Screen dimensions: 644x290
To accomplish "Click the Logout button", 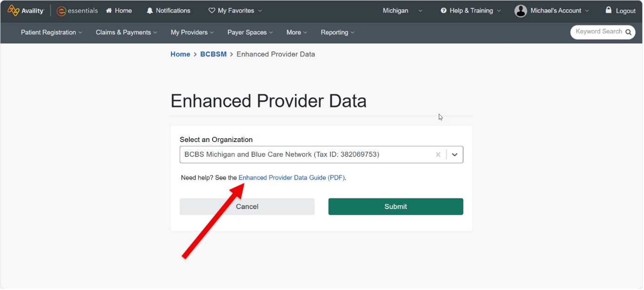I will click(x=620, y=11).
